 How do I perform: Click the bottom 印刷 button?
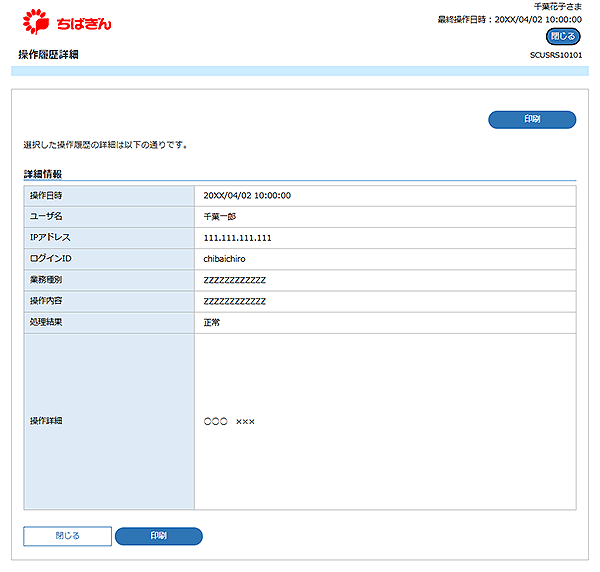coord(158,536)
